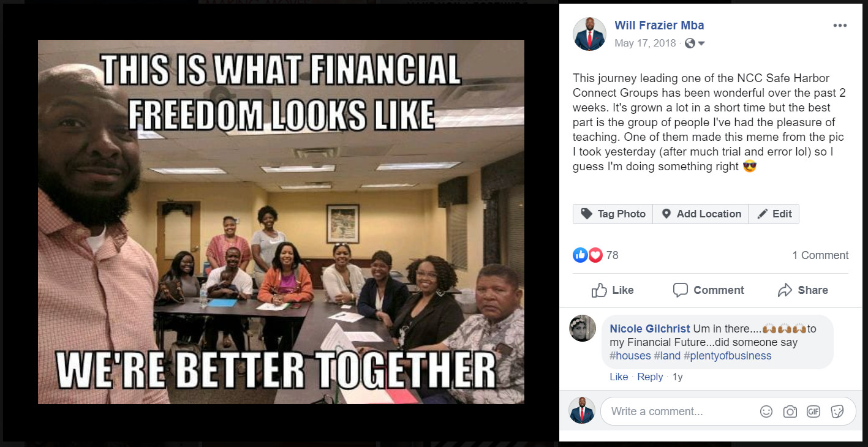
Task: Open the audience privacy selector globe dropdown
Action: (x=695, y=43)
